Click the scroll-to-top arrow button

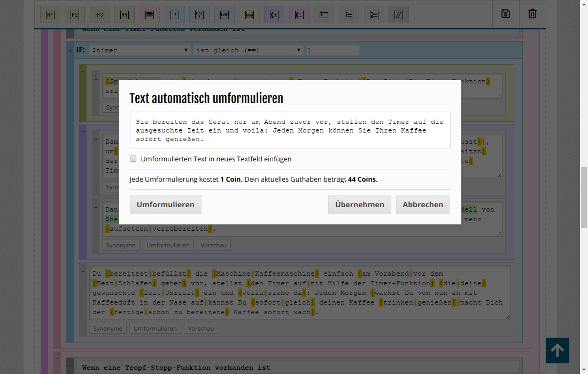(x=557, y=350)
